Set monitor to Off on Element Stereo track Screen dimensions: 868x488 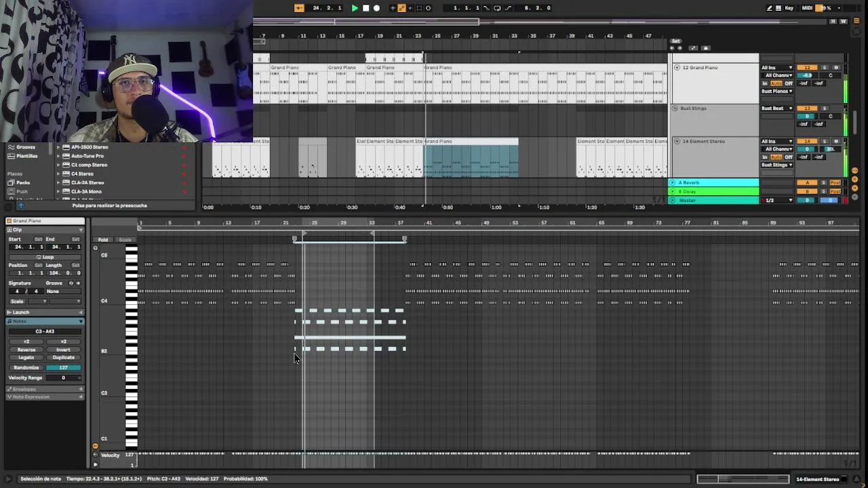pos(789,157)
